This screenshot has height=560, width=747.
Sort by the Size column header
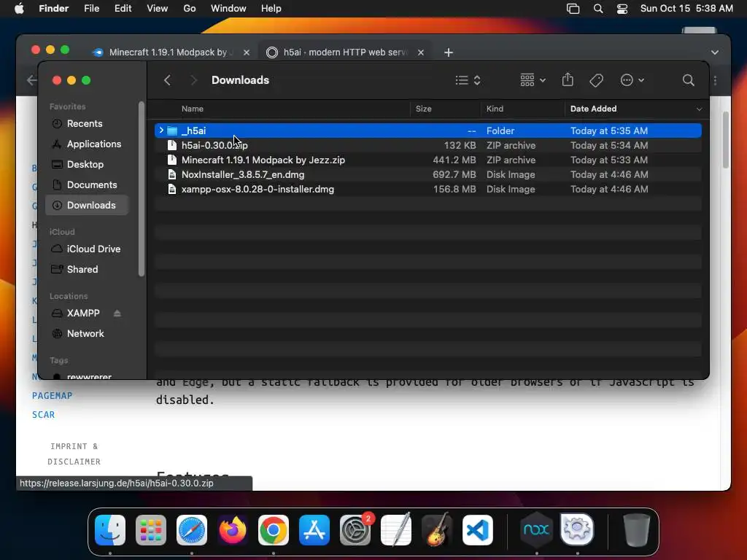(424, 109)
